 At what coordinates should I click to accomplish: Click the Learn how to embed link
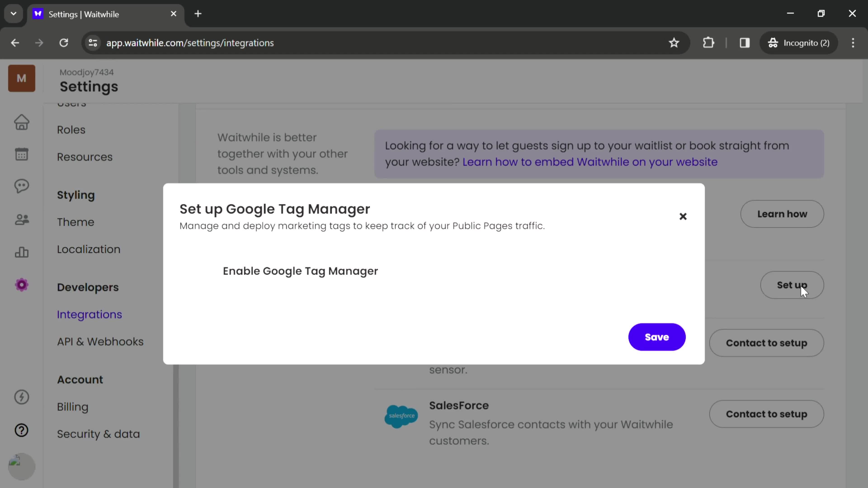(x=589, y=162)
